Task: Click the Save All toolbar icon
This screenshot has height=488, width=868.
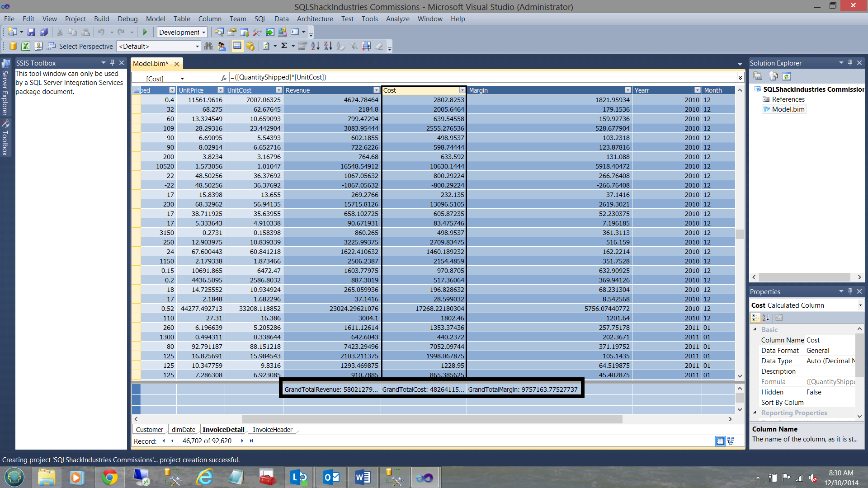Action: tap(44, 32)
